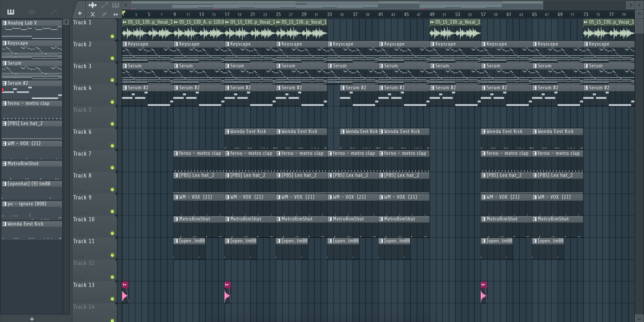Viewport: 644px width, 322px height.
Task: Click bar 33 on the timeline ruler
Action: coord(330,15)
